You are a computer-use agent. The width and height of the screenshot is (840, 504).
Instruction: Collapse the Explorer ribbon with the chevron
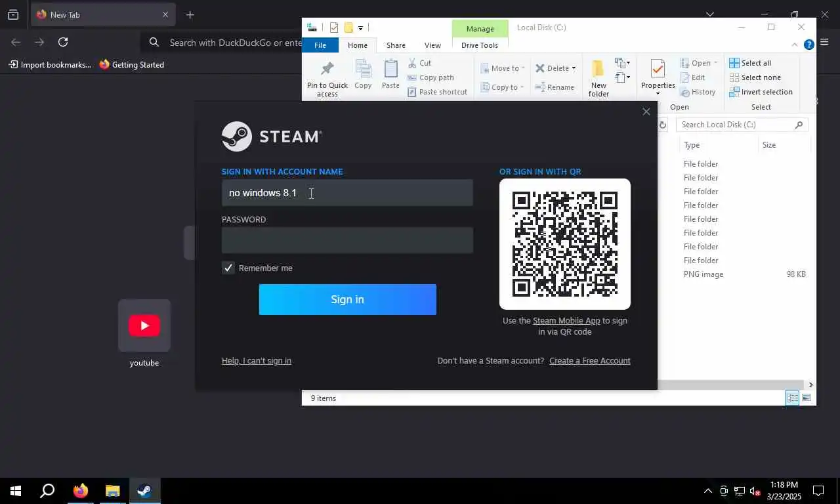pos(794,45)
